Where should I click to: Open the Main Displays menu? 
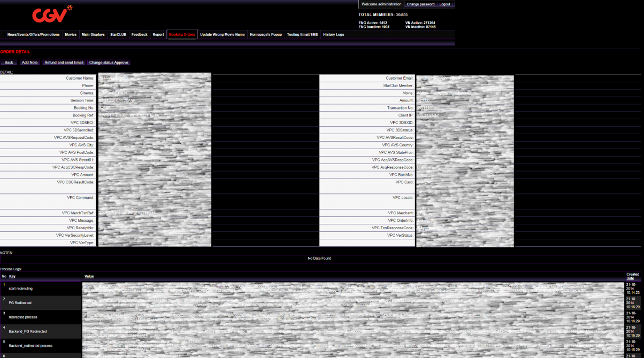pyautogui.click(x=93, y=35)
